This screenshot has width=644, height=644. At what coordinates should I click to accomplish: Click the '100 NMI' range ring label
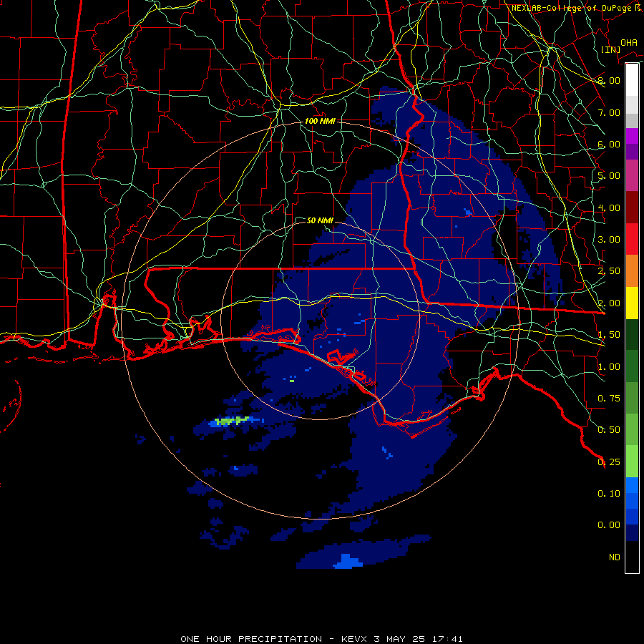tap(320, 121)
